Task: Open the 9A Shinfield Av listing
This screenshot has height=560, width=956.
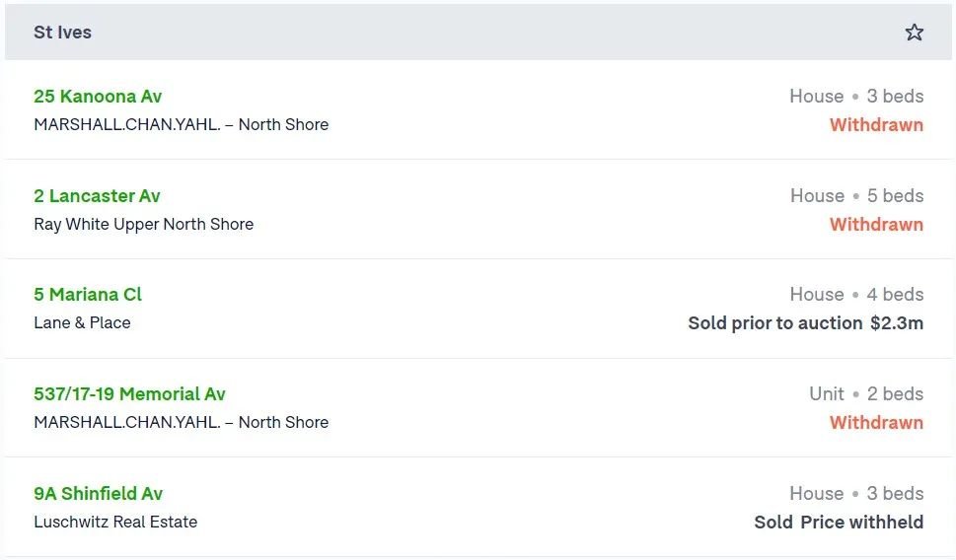Action: [98, 493]
